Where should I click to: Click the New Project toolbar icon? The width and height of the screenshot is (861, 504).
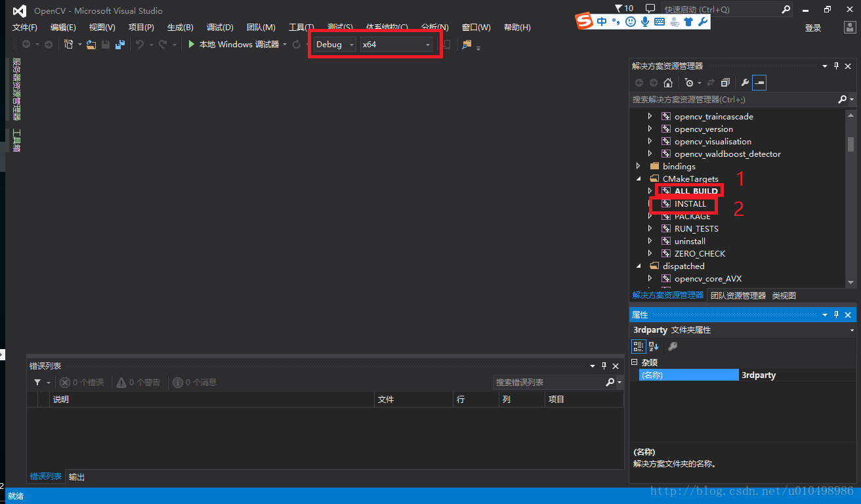tap(68, 44)
